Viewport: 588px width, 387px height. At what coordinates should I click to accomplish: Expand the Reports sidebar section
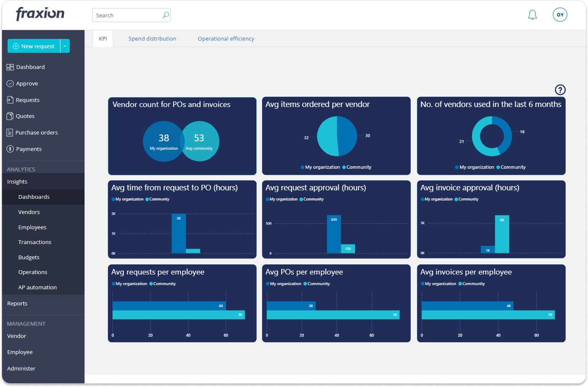[x=17, y=303]
